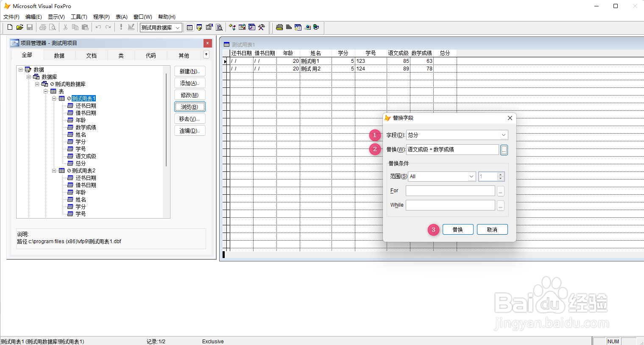This screenshot has height=345, width=644.
Task: Switch to the 文档 tab in Project Manager
Action: [x=91, y=55]
